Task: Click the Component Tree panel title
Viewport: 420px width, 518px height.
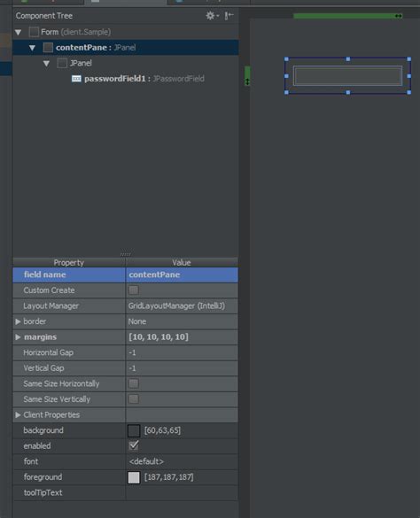Action: [44, 16]
